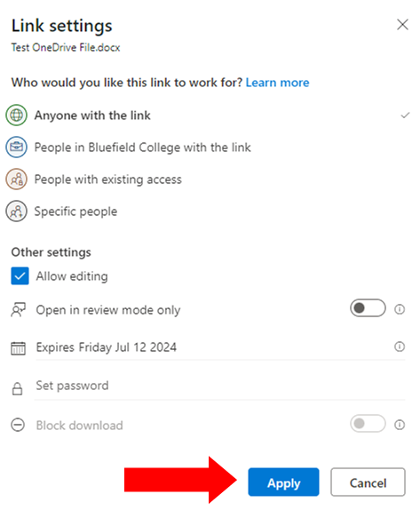
Task: Click the existing access people icon
Action: [x=16, y=179]
